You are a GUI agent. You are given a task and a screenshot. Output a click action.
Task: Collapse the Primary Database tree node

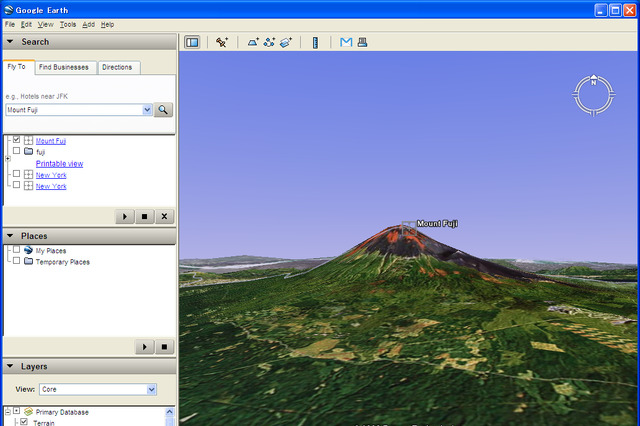pyautogui.click(x=8, y=412)
